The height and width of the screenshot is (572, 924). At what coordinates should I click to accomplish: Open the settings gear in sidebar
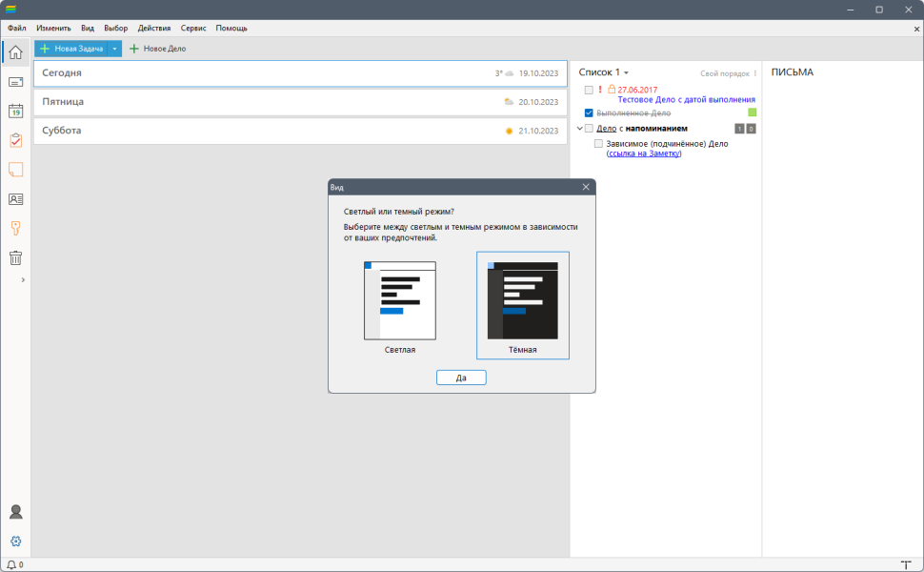(16, 541)
